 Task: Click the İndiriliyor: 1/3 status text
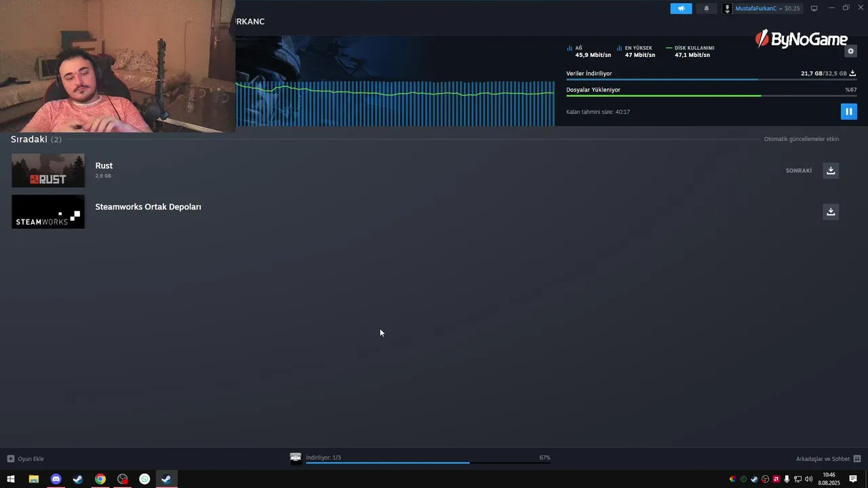click(x=323, y=457)
